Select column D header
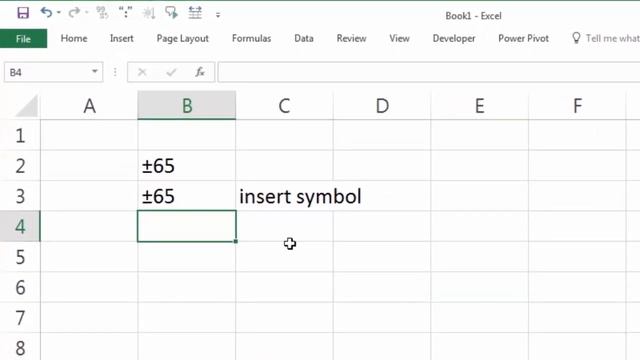This screenshot has height=360, width=640. point(382,106)
